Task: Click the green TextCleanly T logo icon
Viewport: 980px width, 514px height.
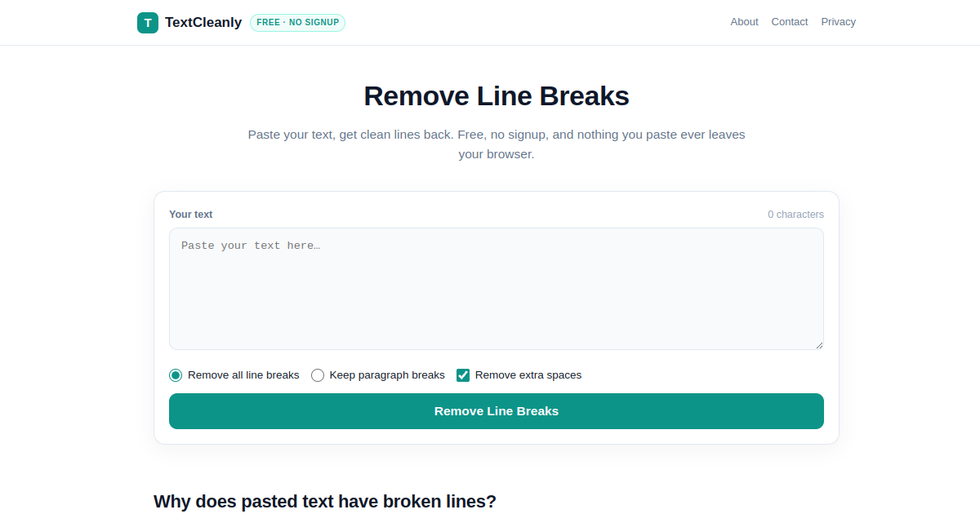Action: tap(147, 23)
